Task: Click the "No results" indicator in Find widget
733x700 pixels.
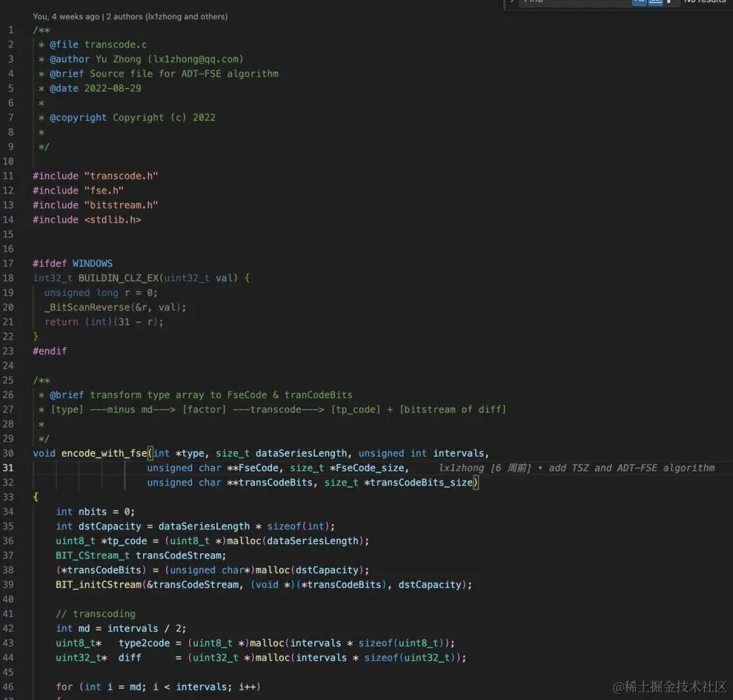Action: point(705,2)
